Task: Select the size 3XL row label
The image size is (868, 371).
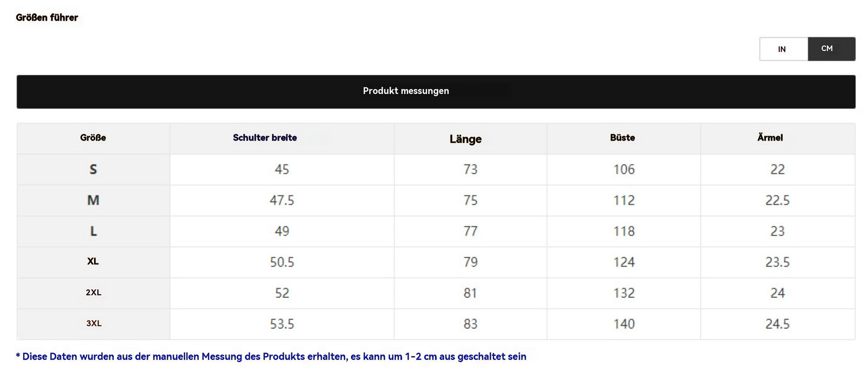Action: 93,324
